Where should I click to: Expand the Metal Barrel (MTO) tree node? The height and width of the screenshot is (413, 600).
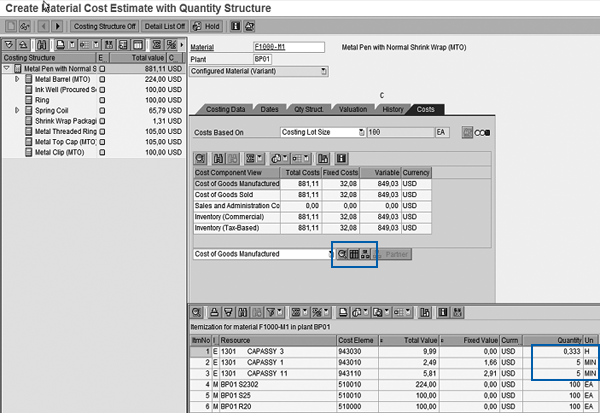coord(17,78)
